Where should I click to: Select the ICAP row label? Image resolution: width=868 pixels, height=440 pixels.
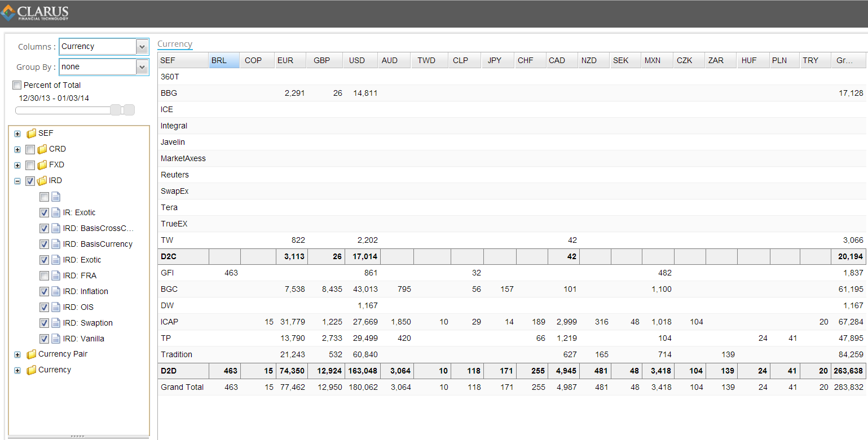point(170,322)
